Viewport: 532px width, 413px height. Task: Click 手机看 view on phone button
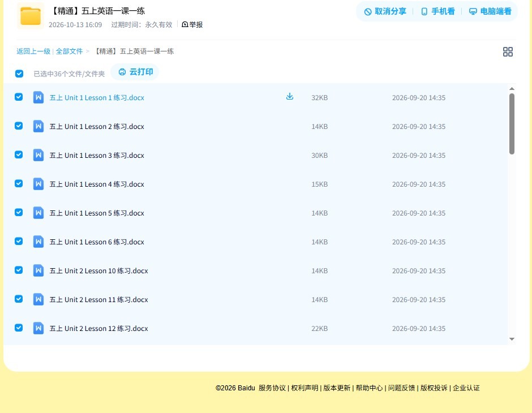coord(437,11)
